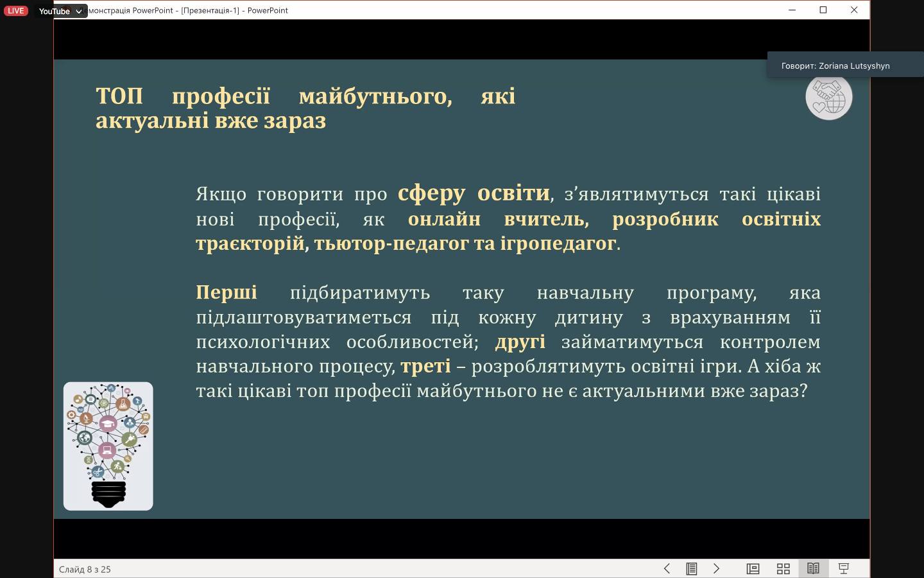Image resolution: width=924 pixels, height=578 pixels.
Task: Click highlighted phrase "сферу освіти" on slide
Action: point(474,193)
